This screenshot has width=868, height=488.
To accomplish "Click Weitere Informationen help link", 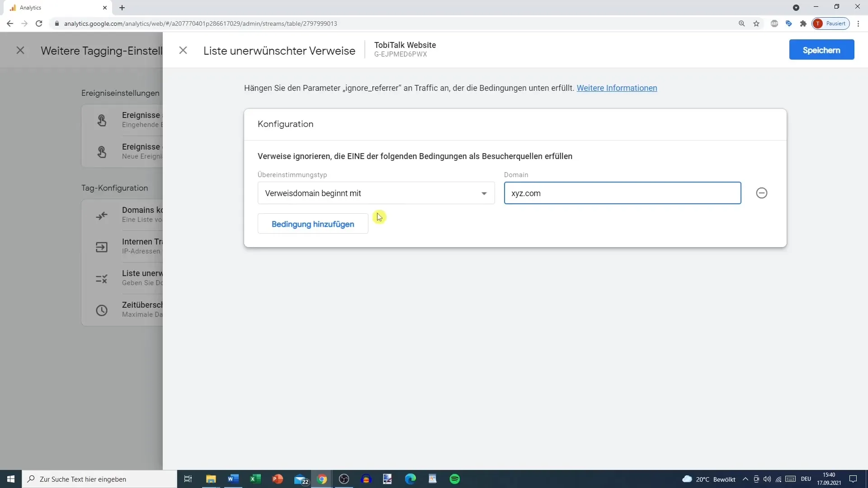I will pos(617,88).
